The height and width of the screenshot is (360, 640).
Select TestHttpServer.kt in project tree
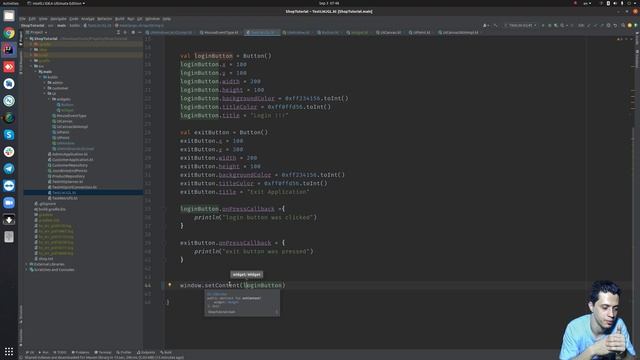(x=67, y=182)
